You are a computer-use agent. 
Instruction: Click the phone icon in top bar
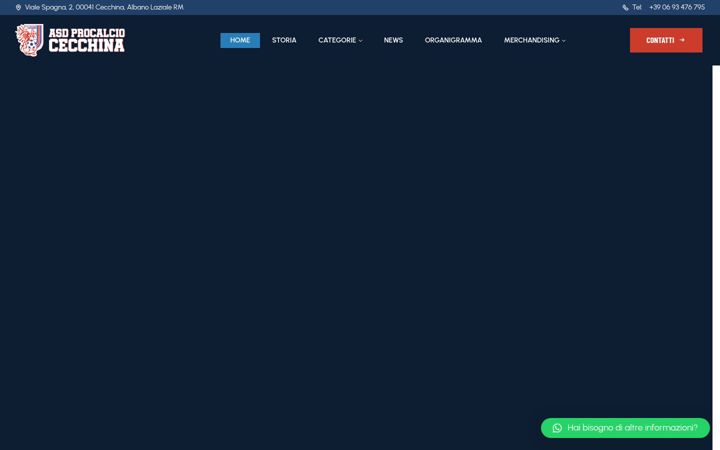click(625, 7)
